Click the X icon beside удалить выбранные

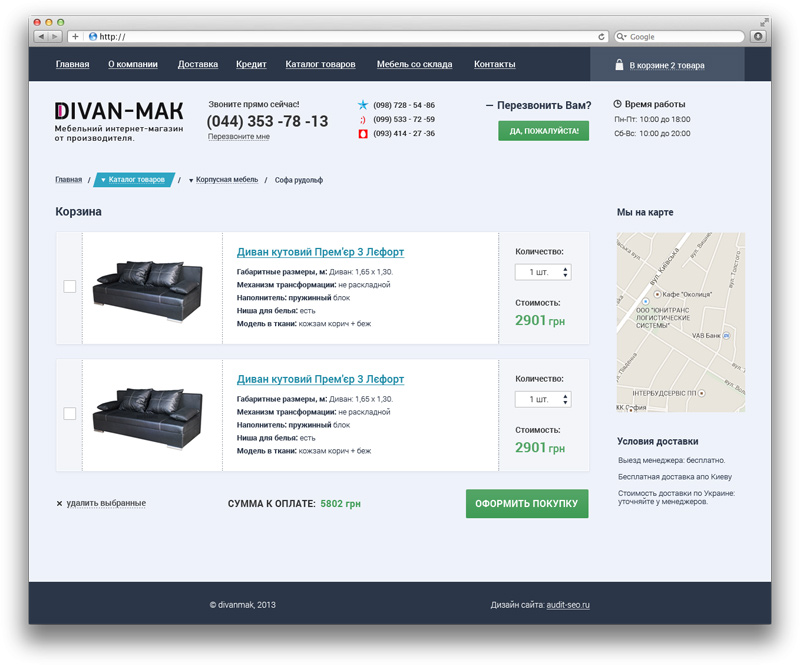pyautogui.click(x=59, y=503)
